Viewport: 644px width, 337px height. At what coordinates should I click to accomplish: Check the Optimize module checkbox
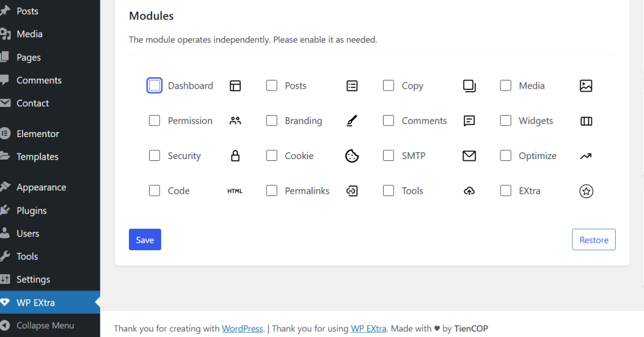point(506,155)
